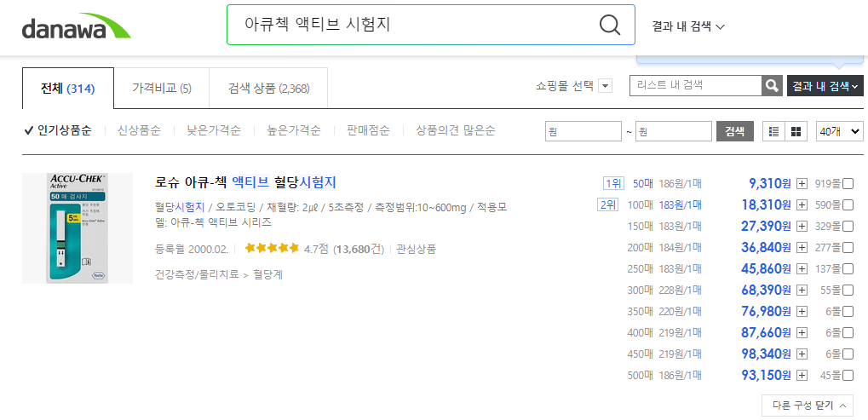Switch to list view icon
Viewport: 868px width, 420px height.
pyautogui.click(x=774, y=131)
